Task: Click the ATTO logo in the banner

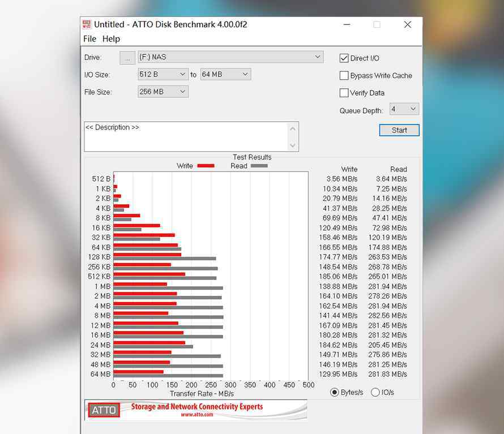Action: pos(104,410)
